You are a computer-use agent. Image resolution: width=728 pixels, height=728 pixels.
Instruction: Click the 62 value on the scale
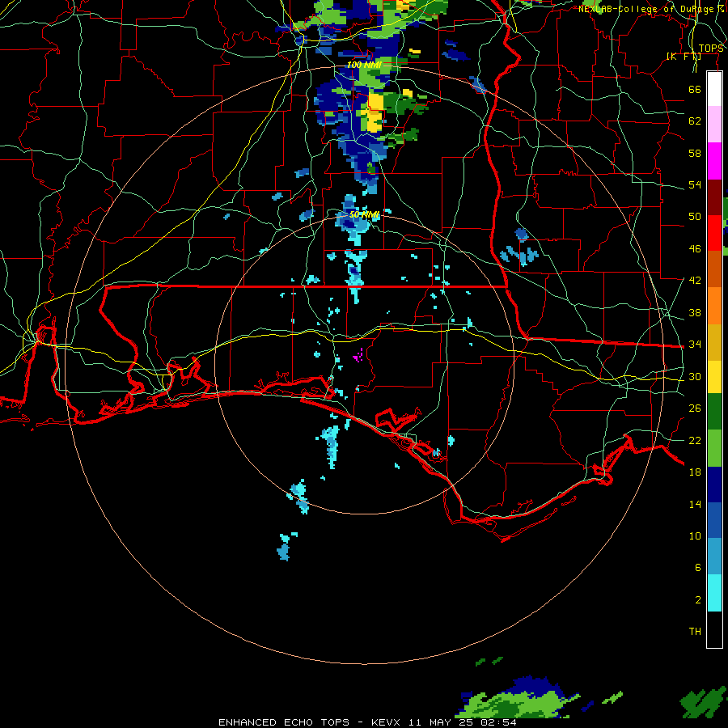695,121
